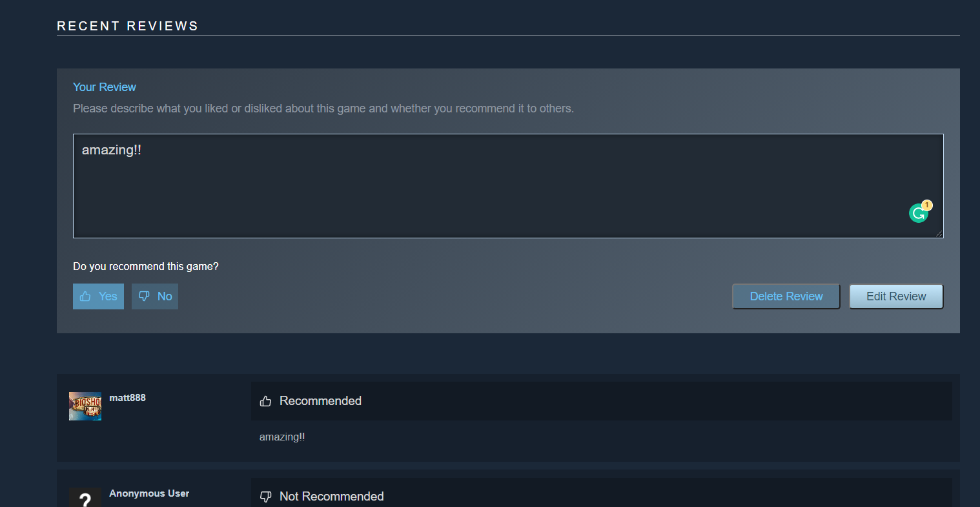Viewport: 980px width, 507px height.
Task: Open matt888's BioShock avatar
Action: click(x=85, y=406)
